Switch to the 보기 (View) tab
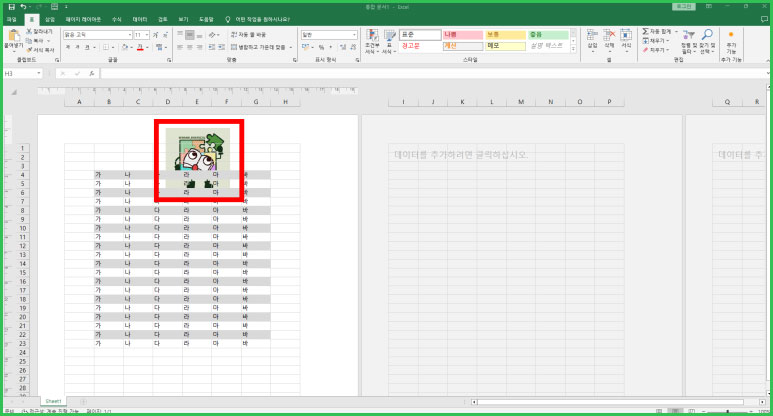Screen dimensions: 773x416 pos(183,20)
